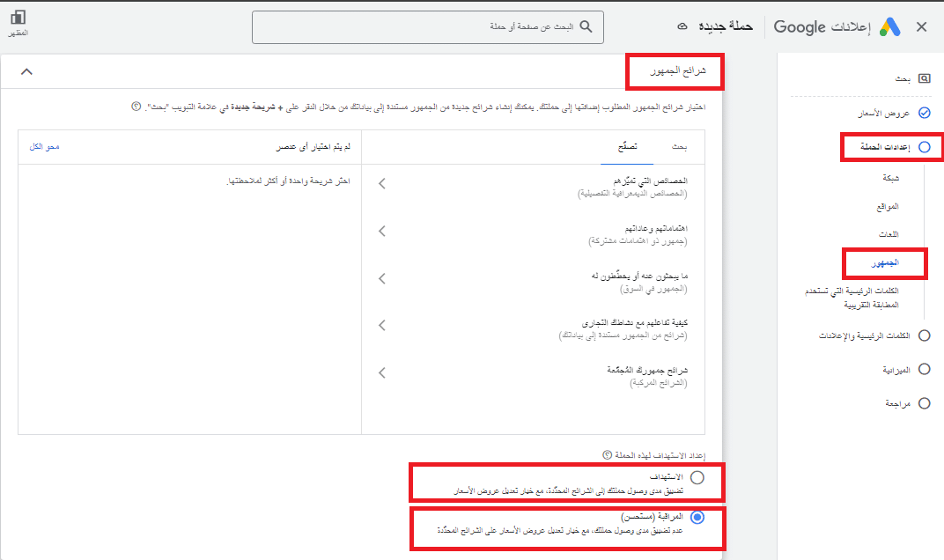Open اللغات in the sidebar

click(889, 234)
